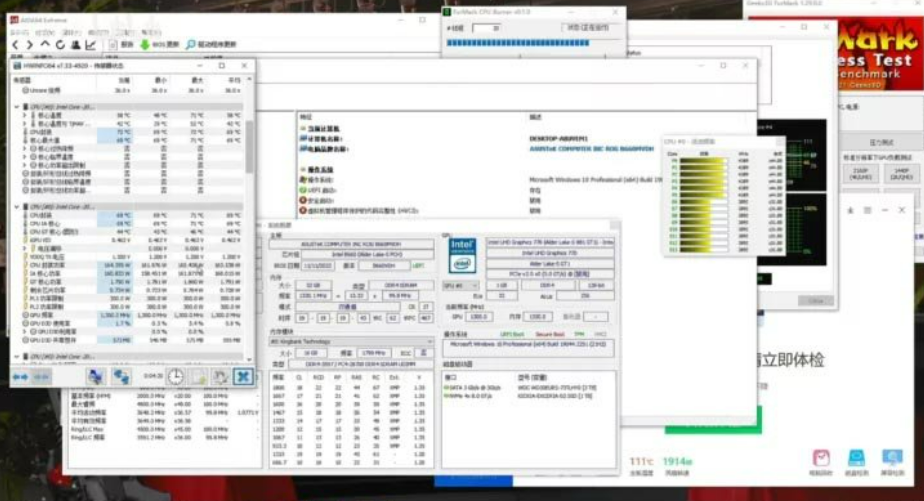
Task: Click the Intel logo in system summary
Action: (x=462, y=255)
